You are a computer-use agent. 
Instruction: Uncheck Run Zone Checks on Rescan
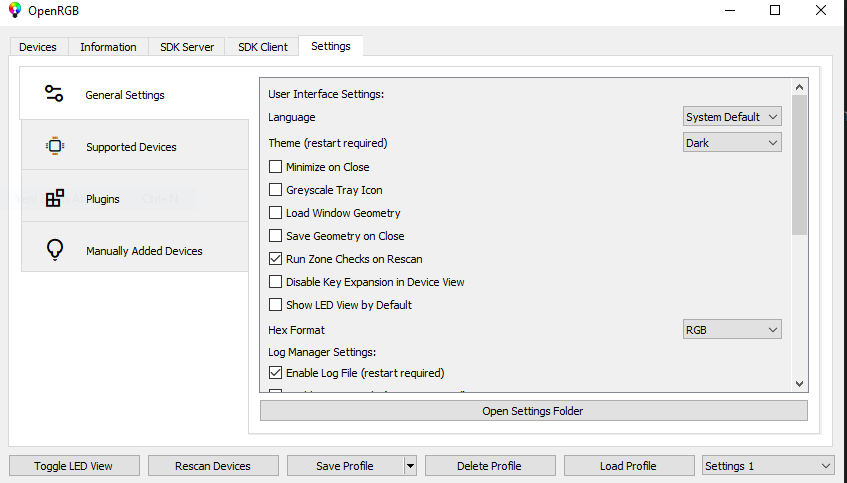coord(275,258)
